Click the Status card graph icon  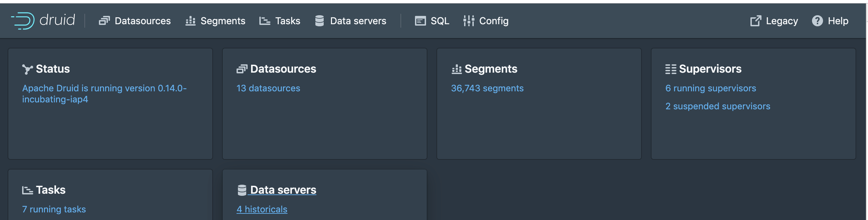(27, 69)
